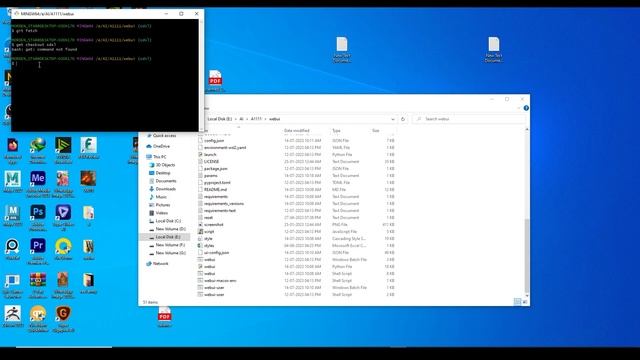Click the terminal title bar app icon
The height and width of the screenshot is (360, 640).
(16, 13)
